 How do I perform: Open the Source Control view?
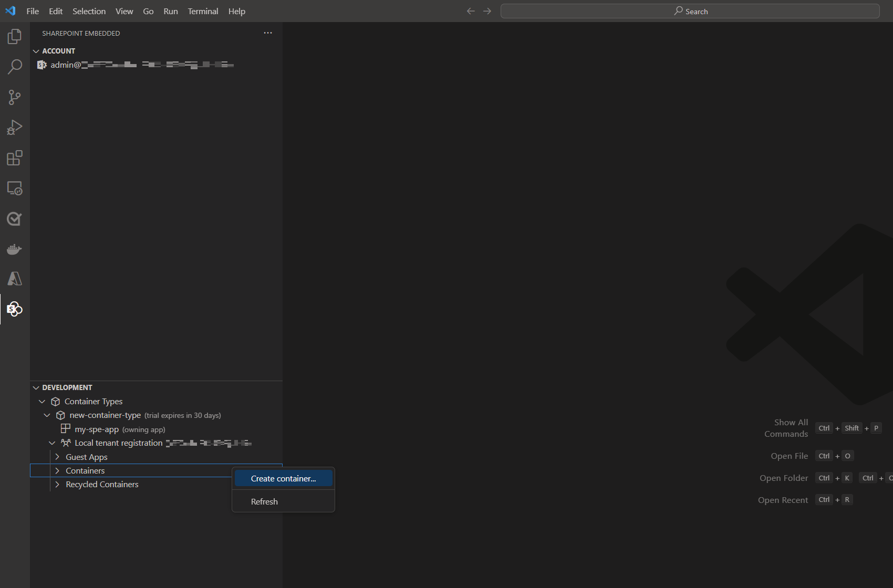click(x=14, y=97)
